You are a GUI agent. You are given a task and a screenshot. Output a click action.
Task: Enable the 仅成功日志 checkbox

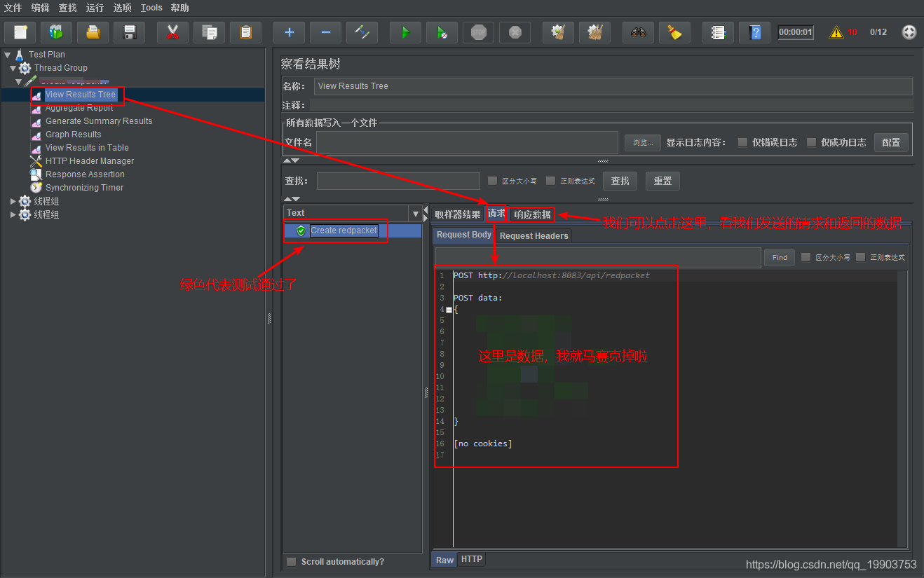click(x=811, y=142)
